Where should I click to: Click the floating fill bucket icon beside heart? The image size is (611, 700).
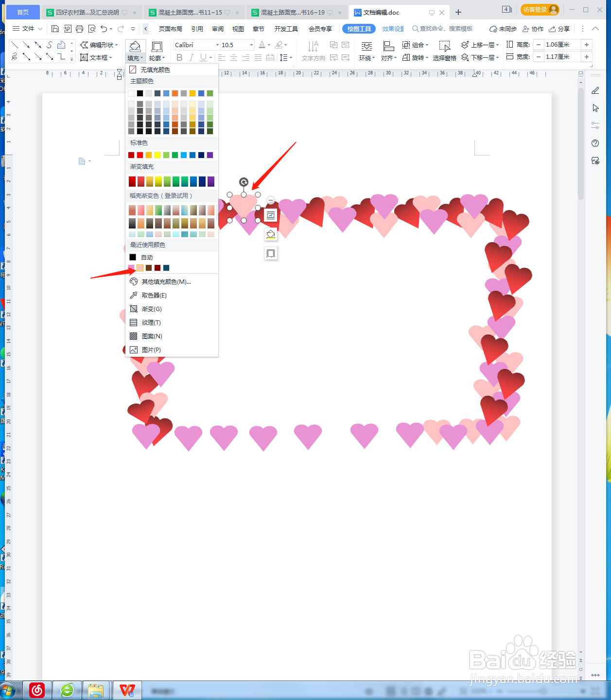click(271, 235)
